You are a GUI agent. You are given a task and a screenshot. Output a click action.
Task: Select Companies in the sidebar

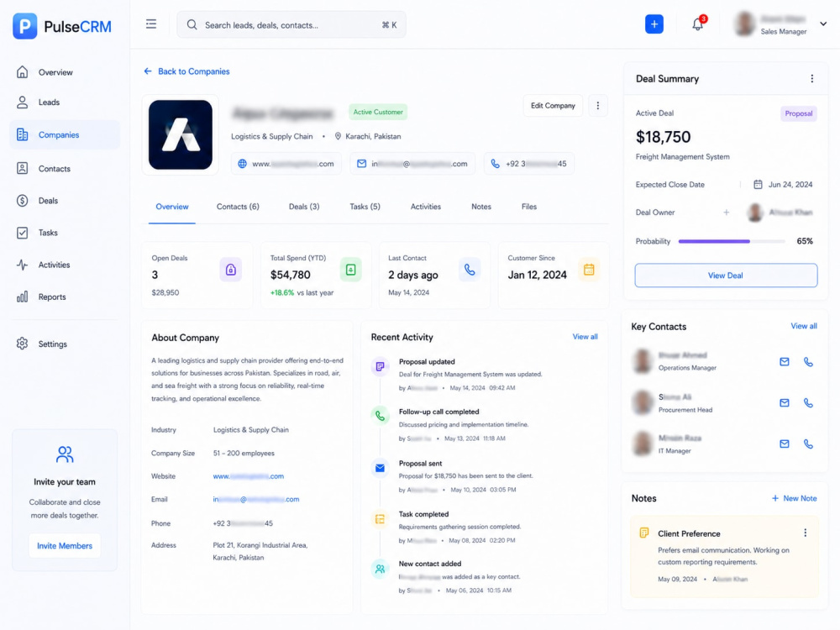[65, 134]
